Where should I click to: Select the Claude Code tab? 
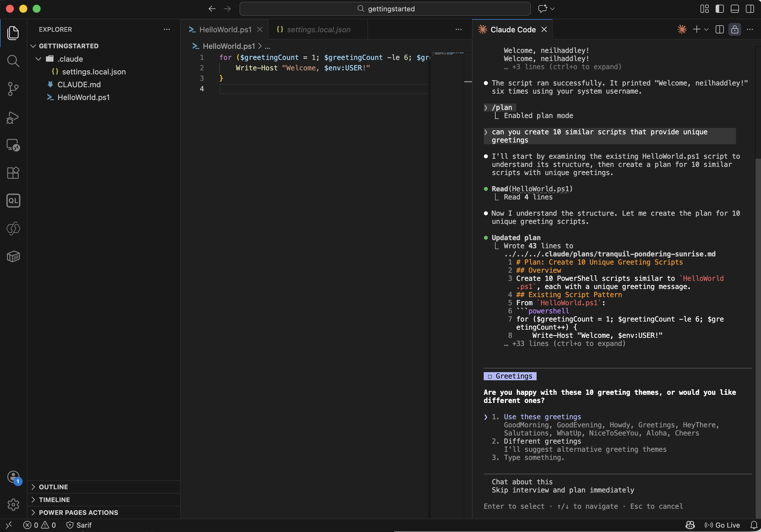pyautogui.click(x=512, y=29)
